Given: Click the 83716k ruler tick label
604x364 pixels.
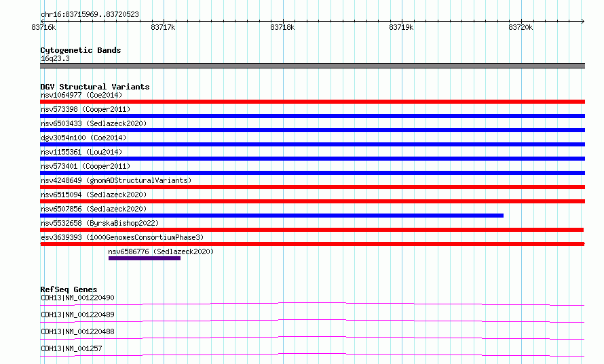Looking at the screenshot, I should (43, 27).
